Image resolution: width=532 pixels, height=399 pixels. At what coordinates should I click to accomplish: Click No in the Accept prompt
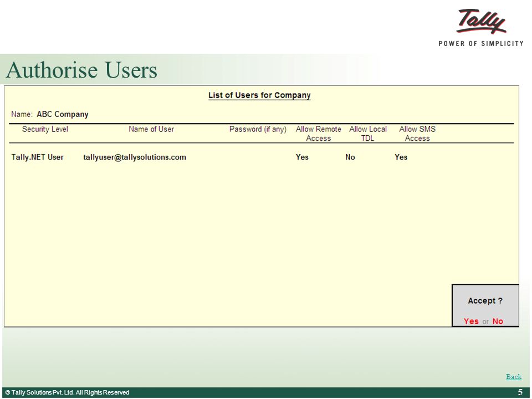[498, 321]
